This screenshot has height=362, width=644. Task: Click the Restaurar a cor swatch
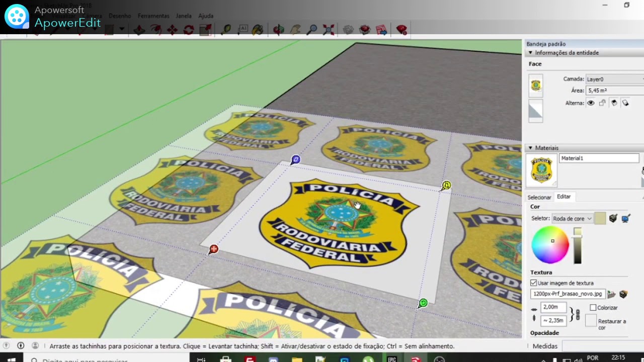click(x=591, y=321)
